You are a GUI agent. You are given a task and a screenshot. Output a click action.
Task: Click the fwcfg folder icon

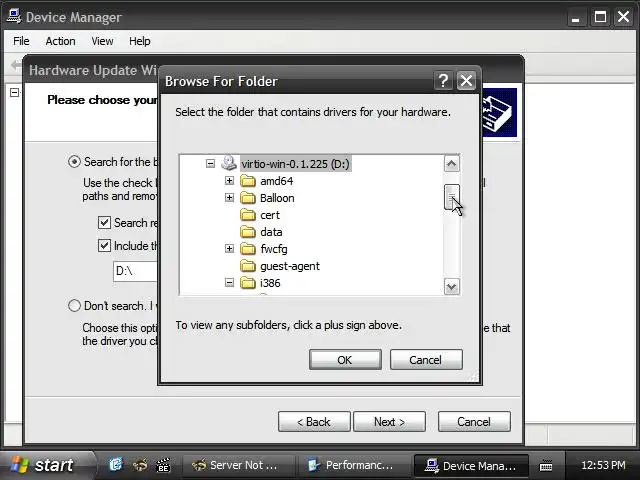coord(248,249)
